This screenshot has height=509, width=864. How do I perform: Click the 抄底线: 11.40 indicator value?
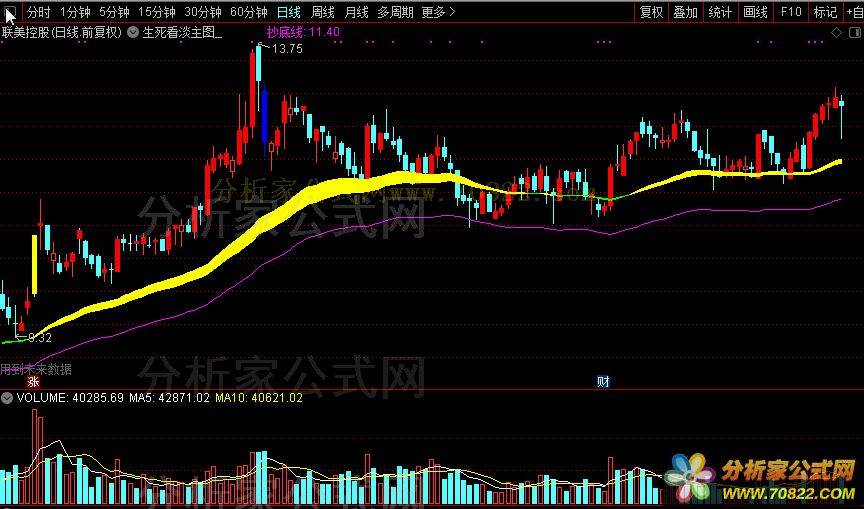pos(303,32)
